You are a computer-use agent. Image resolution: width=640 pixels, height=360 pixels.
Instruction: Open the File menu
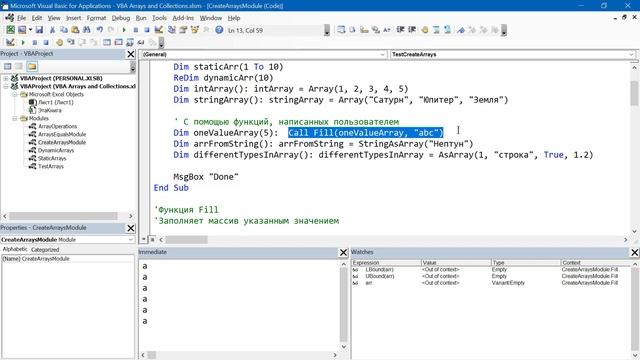pos(21,18)
